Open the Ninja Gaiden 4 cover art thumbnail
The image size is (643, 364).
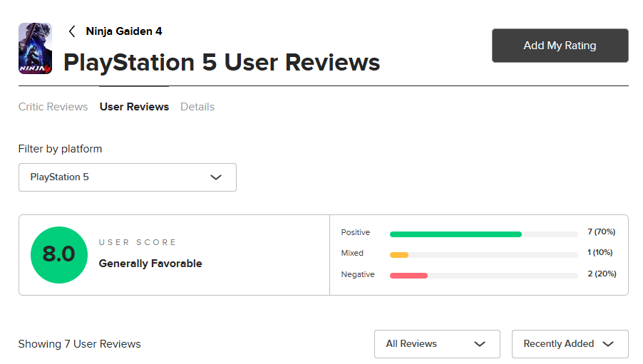point(35,48)
